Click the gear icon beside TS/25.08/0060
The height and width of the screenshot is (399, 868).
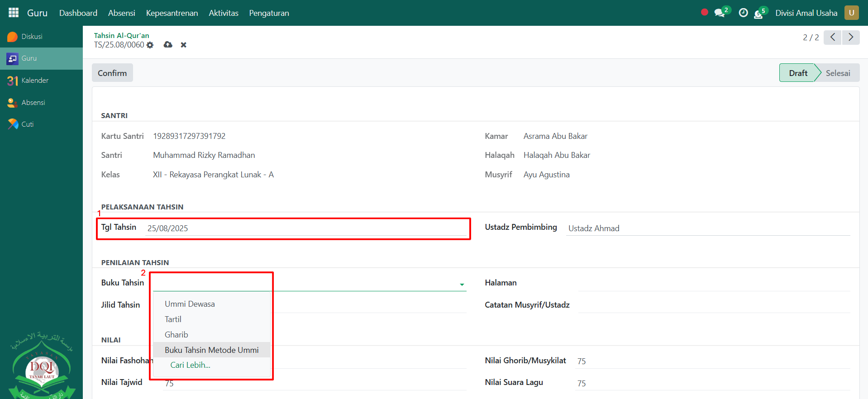click(x=150, y=45)
